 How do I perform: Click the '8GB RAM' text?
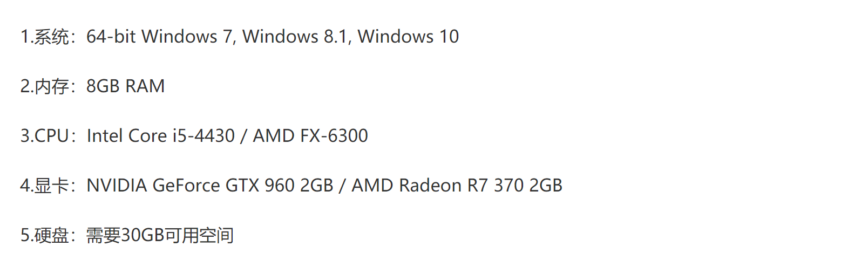pyautogui.click(x=126, y=86)
